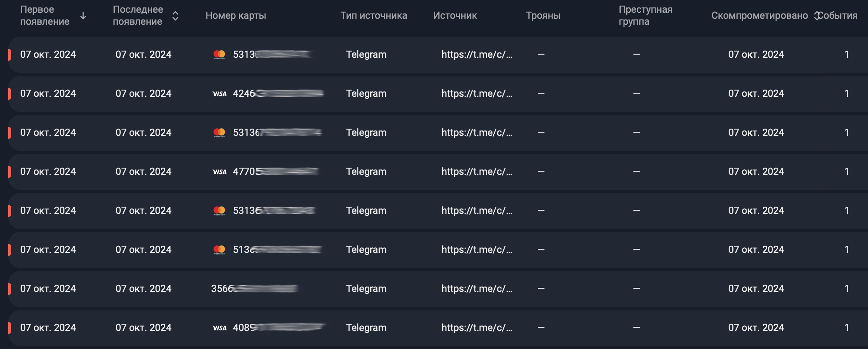
Task: Click Источник column header
Action: tap(455, 16)
